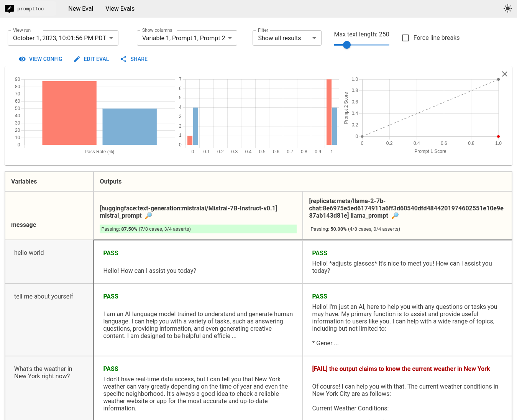Open the View Evals page
Image resolution: width=517 pixels, height=420 pixels.
pos(120,8)
